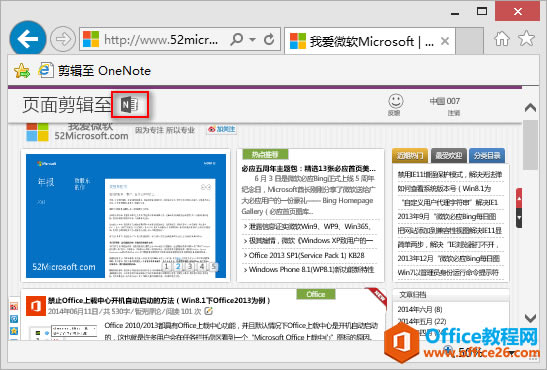Open the Win9、WP9、Win365 news link
The image size is (547, 370).
coord(309,227)
